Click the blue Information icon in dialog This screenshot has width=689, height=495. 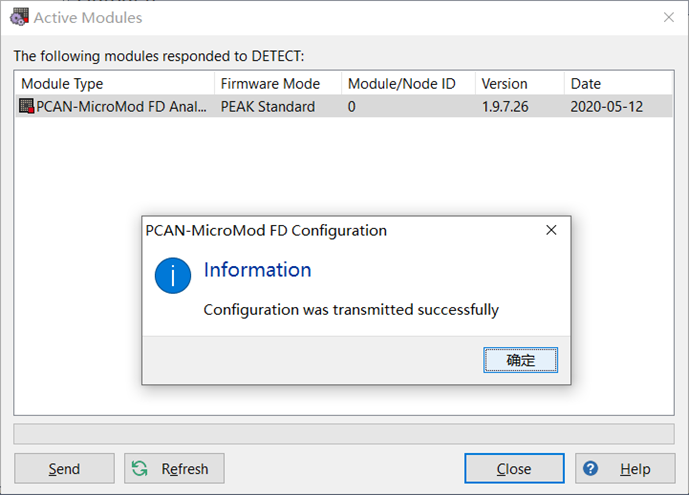pos(173,275)
